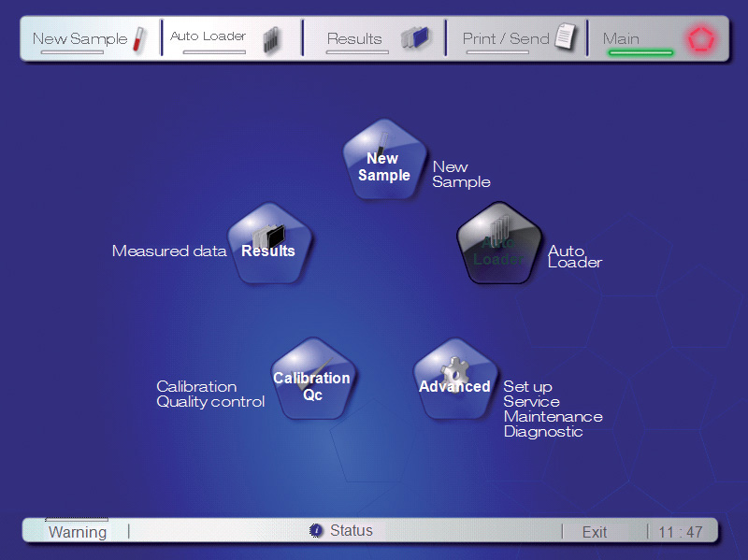Image resolution: width=748 pixels, height=560 pixels.
Task: Click the Measured data label
Action: point(169,251)
